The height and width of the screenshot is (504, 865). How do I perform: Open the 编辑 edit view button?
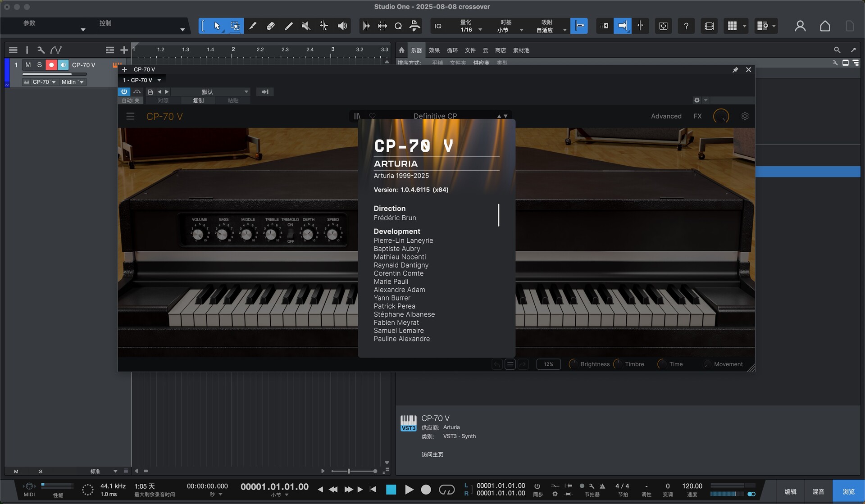(x=790, y=492)
